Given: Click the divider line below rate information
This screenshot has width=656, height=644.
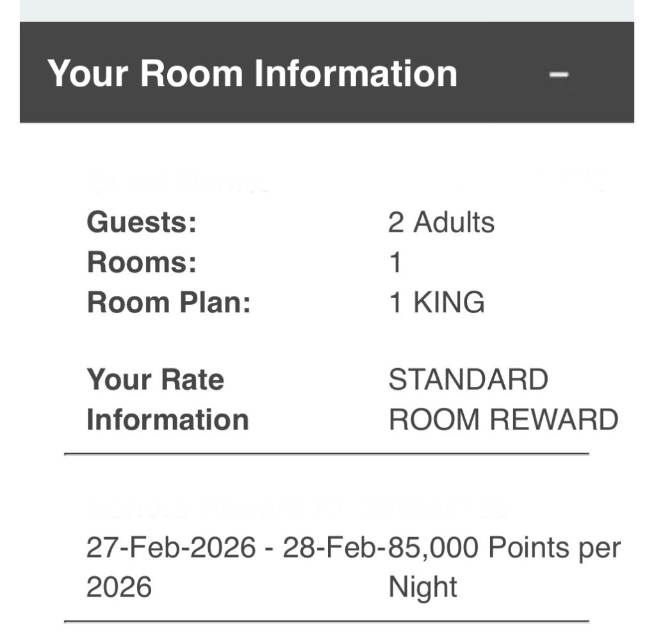Looking at the screenshot, I should click(x=327, y=453).
